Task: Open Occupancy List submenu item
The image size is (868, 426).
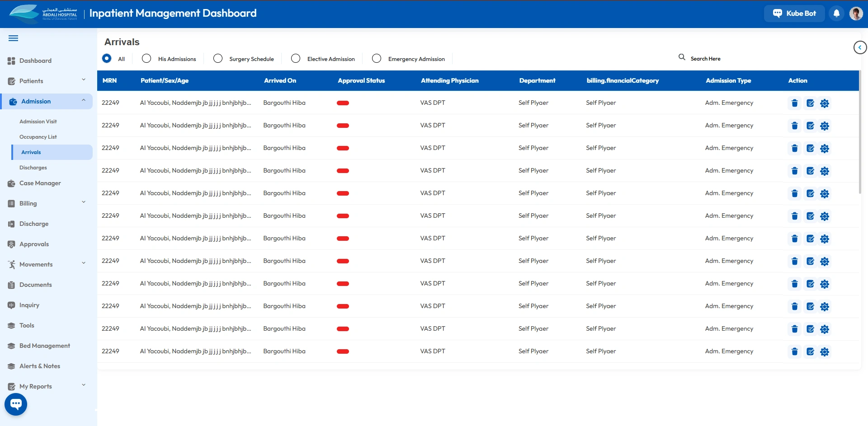Action: click(38, 137)
